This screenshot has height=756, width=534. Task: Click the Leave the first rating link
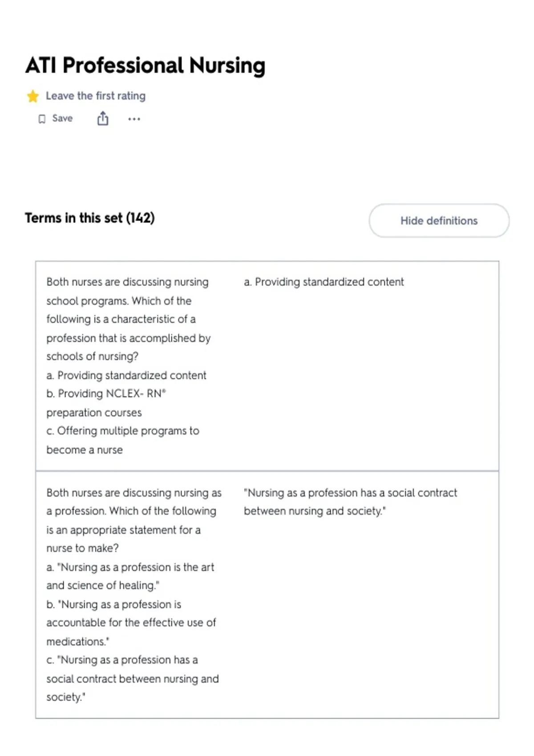pyautogui.click(x=96, y=96)
